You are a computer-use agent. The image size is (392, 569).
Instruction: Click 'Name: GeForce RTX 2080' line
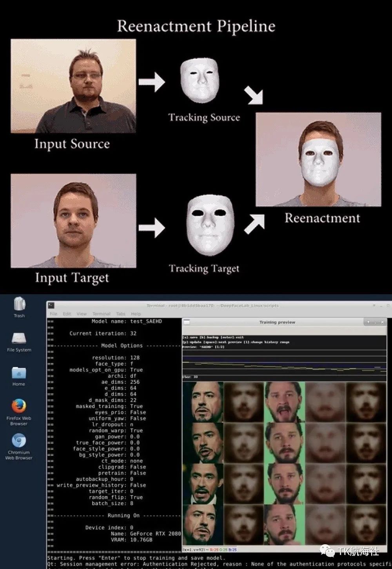[x=146, y=534]
